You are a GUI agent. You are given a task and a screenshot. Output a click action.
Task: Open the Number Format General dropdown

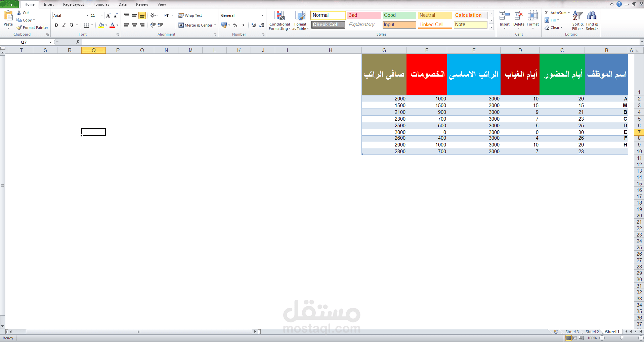262,15
